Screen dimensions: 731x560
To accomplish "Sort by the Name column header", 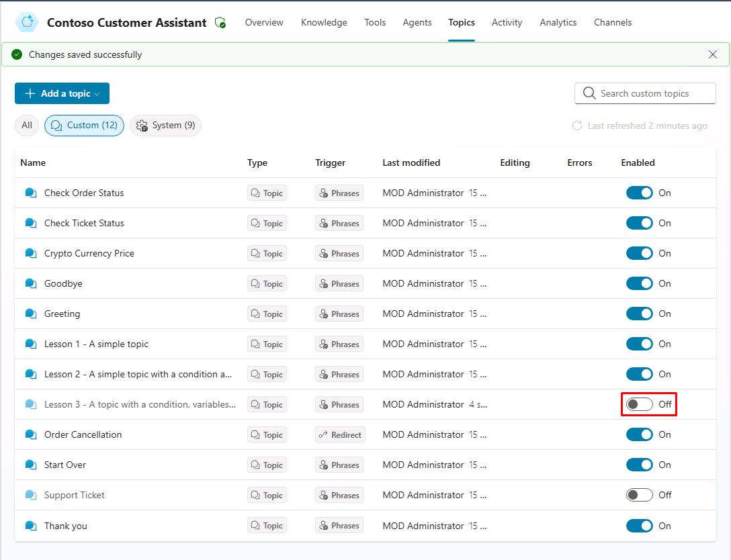I will coord(33,162).
